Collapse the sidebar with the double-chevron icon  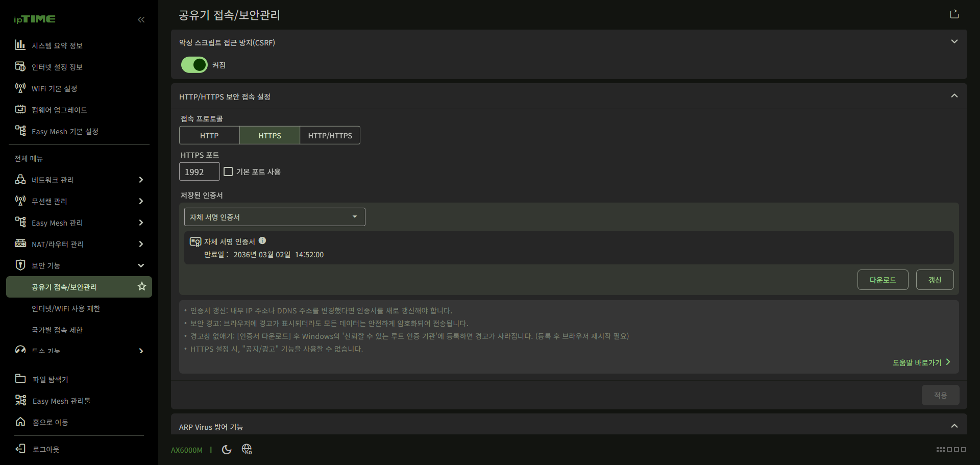coord(141,20)
